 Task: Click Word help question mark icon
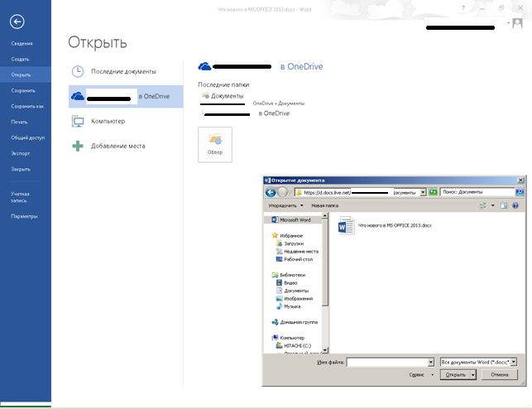coord(463,7)
